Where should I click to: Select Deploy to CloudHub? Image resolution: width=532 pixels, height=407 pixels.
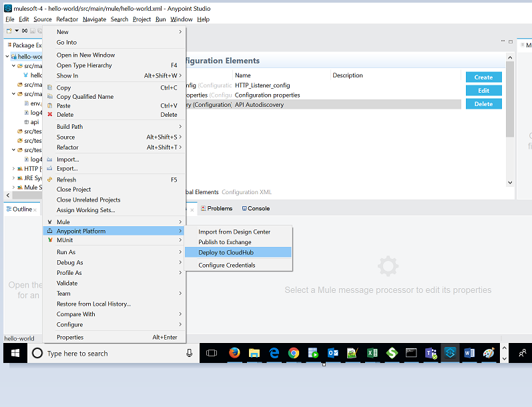238,252
